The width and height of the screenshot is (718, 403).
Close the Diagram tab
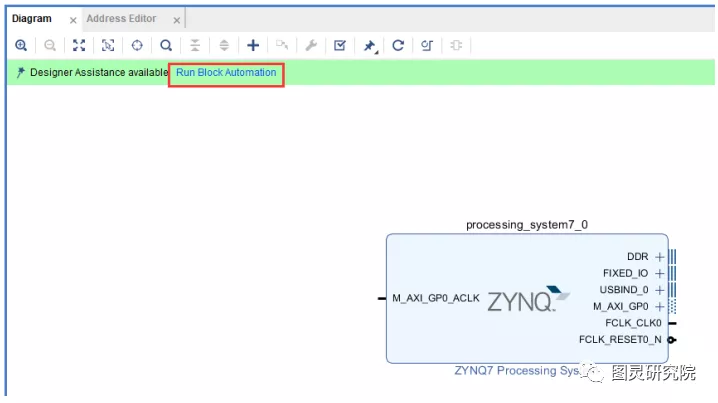coord(73,20)
